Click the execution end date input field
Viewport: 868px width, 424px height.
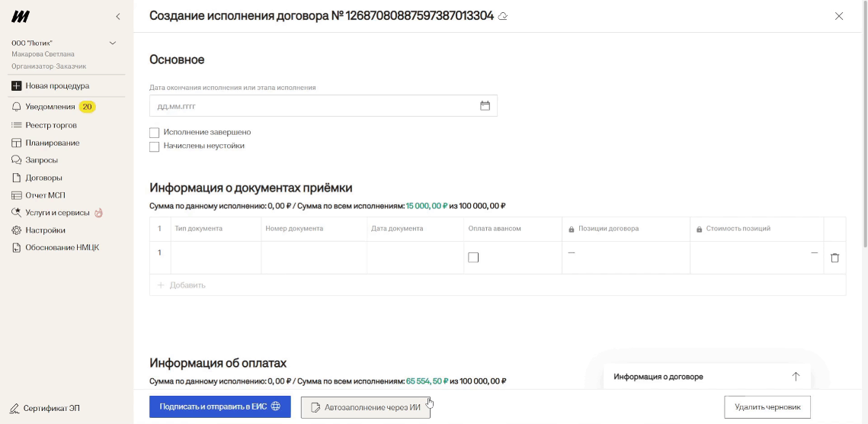pyautogui.click(x=312, y=106)
